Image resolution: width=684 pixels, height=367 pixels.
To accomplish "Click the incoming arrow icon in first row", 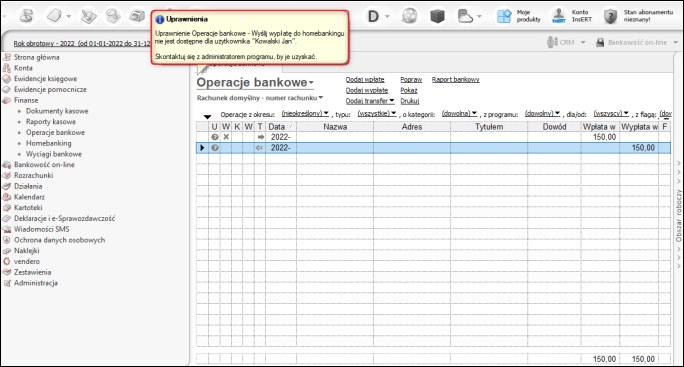I will coord(260,137).
